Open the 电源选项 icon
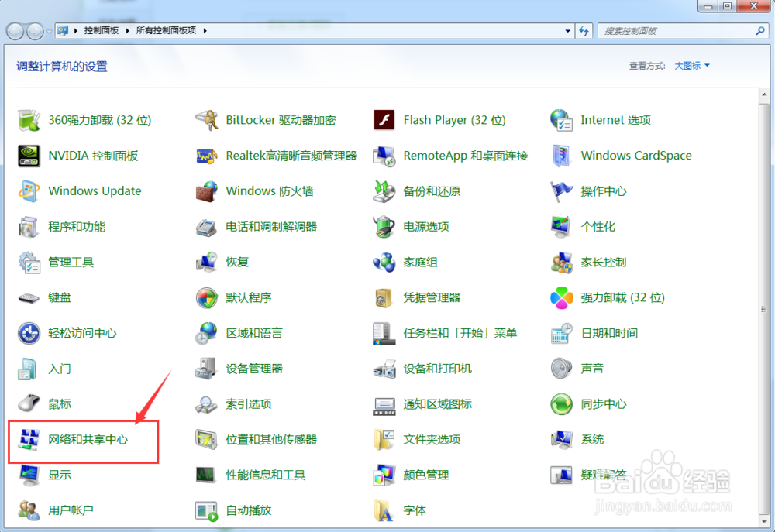 coord(384,227)
